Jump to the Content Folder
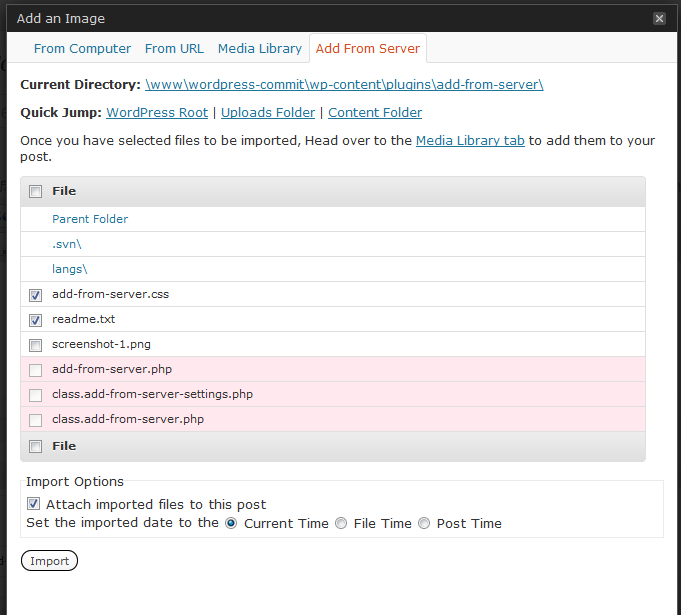 (x=375, y=113)
